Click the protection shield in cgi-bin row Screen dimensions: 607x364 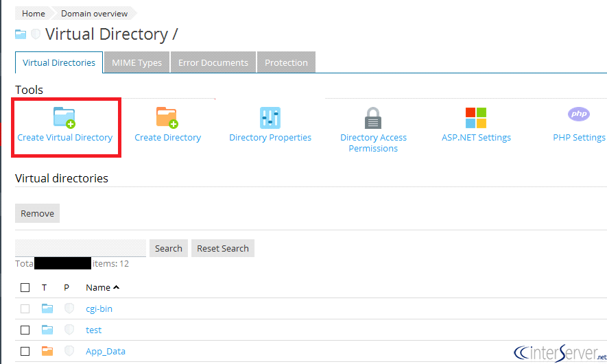click(69, 308)
